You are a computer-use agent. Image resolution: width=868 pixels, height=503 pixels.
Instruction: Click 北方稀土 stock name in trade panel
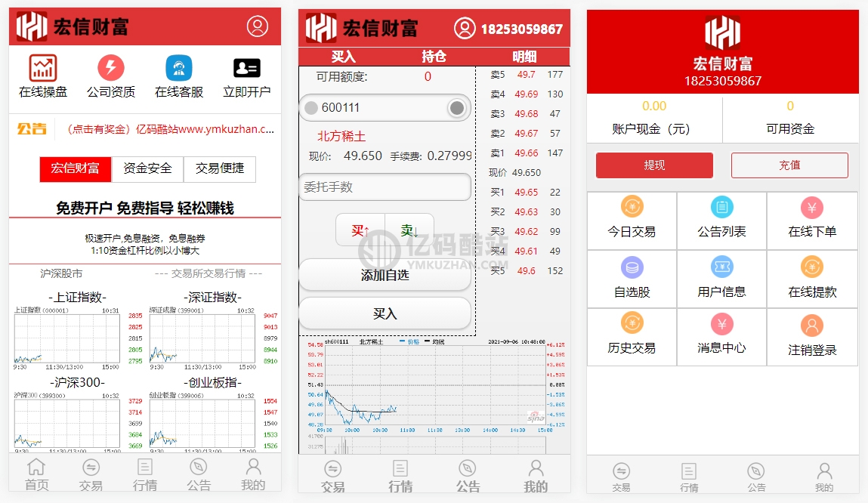[341, 136]
